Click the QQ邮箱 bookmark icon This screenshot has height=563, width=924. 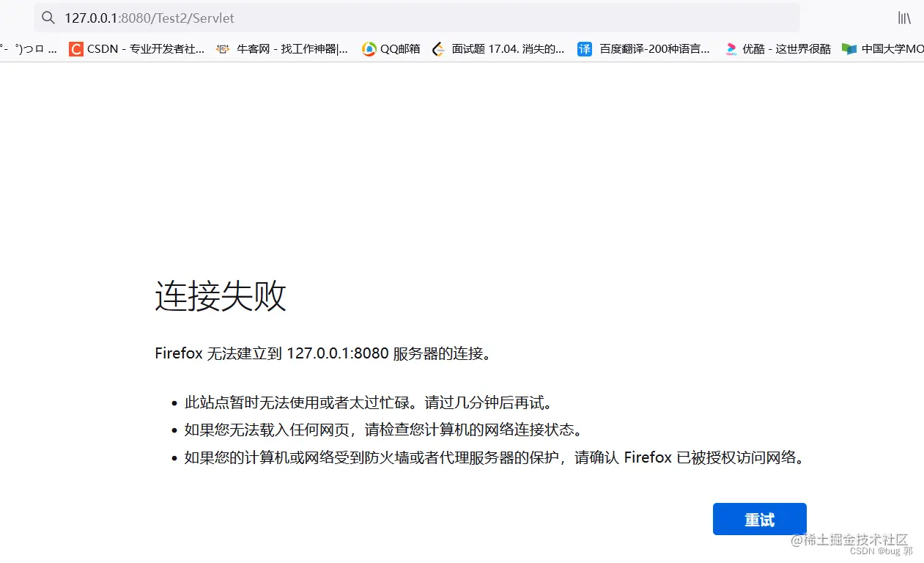tap(369, 48)
